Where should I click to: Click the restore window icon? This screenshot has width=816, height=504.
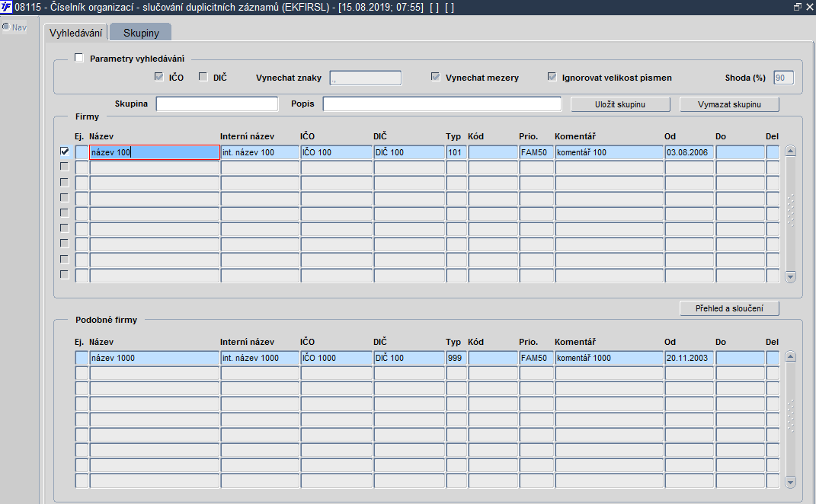(797, 8)
